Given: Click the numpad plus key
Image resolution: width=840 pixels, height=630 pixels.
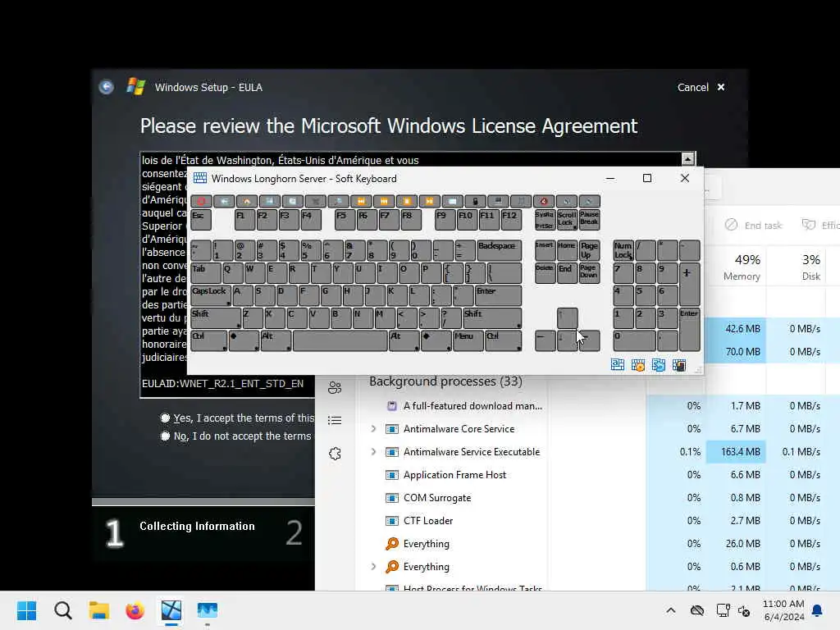Looking at the screenshot, I should [689, 284].
